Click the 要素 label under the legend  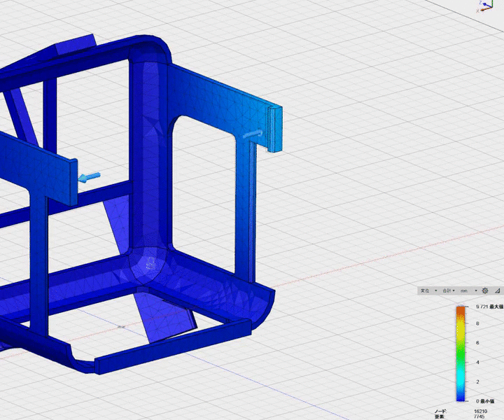(x=439, y=416)
